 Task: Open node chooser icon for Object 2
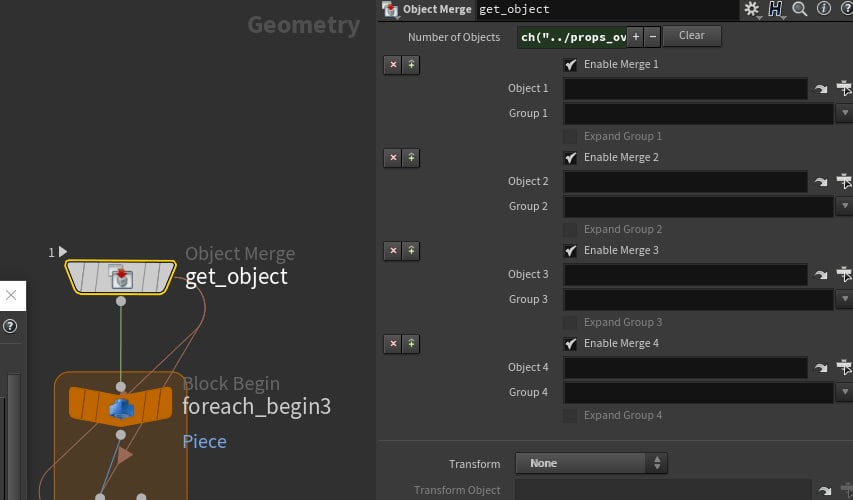click(x=845, y=181)
